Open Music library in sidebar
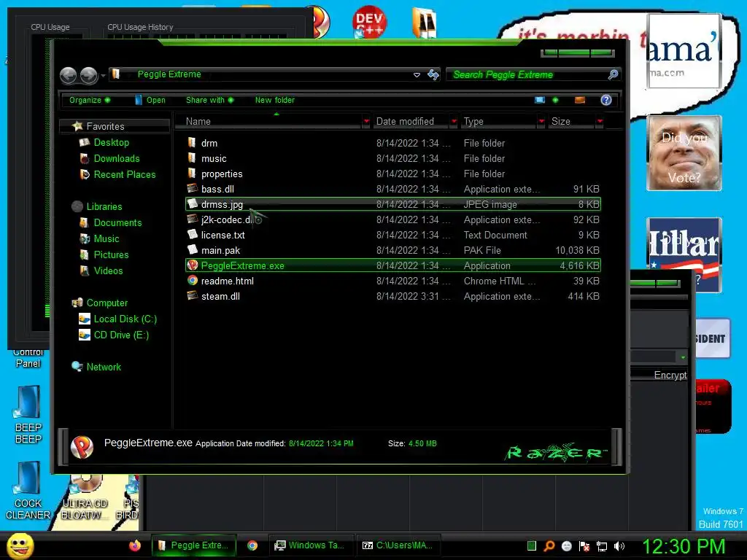The height and width of the screenshot is (560, 747). pos(107,239)
